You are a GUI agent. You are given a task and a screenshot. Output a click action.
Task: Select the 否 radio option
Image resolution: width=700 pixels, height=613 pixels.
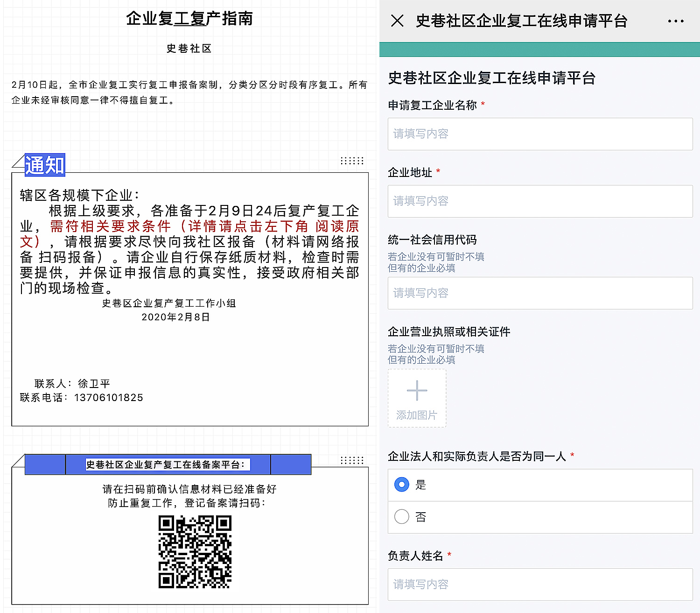[x=402, y=517]
